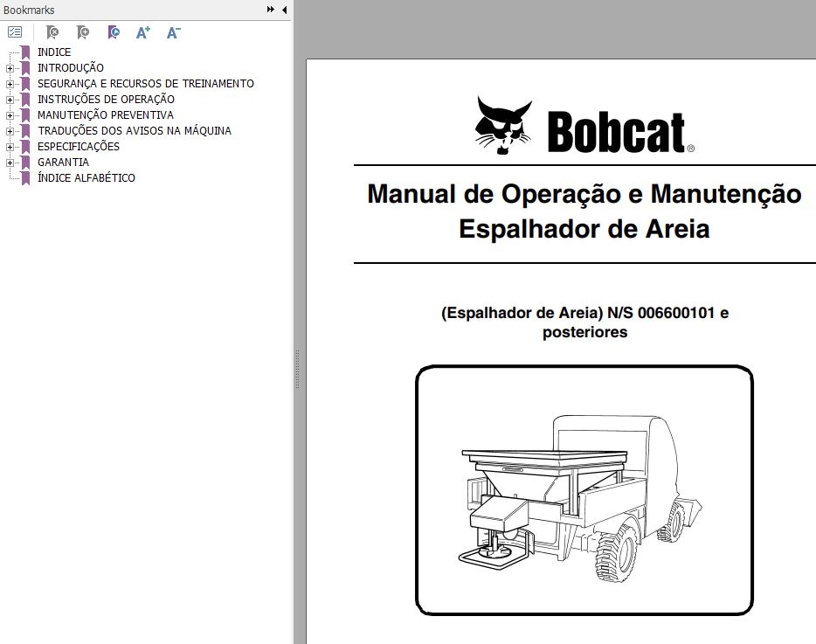Click the panel splitter grip handle
This screenshot has height=644, width=816.
point(298,369)
